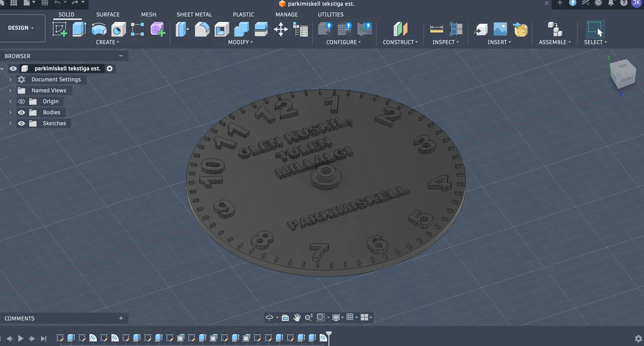Add a comment with the plus button

click(x=121, y=318)
